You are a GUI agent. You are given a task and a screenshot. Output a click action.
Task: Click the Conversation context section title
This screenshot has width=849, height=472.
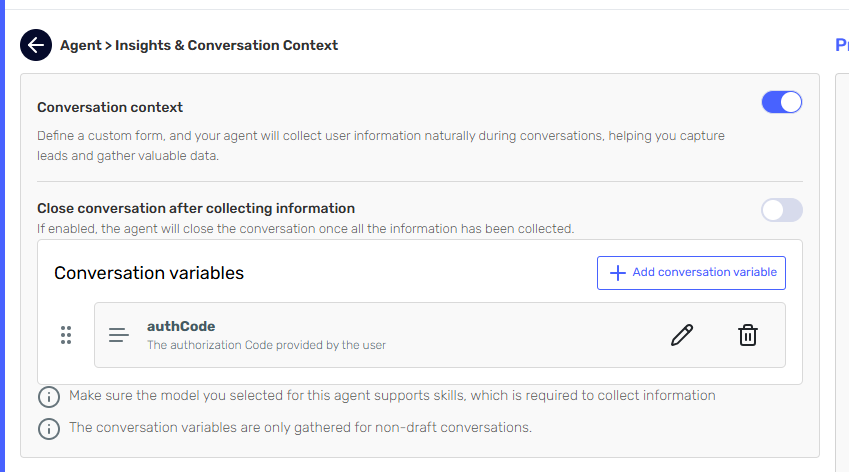110,107
